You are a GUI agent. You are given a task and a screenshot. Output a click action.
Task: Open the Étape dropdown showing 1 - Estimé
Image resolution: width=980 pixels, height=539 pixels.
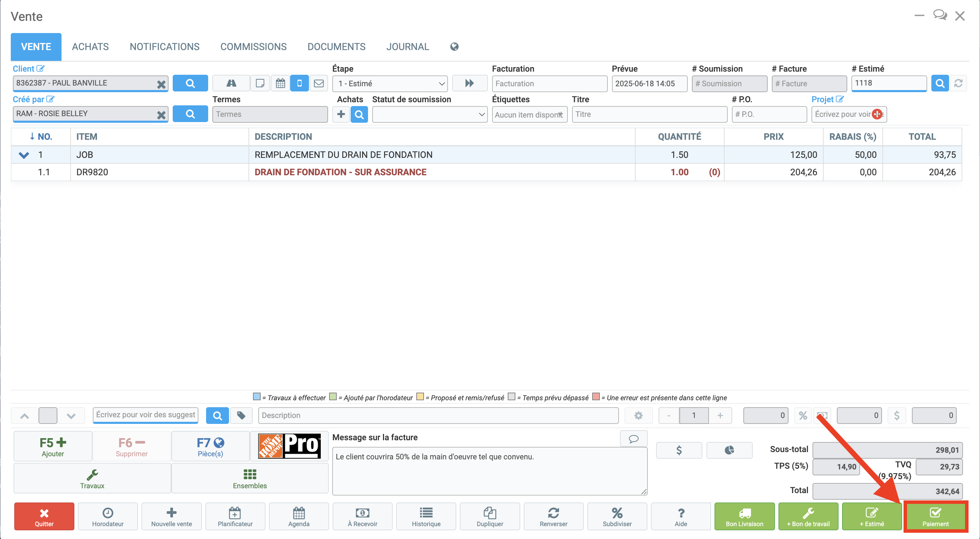[390, 83]
